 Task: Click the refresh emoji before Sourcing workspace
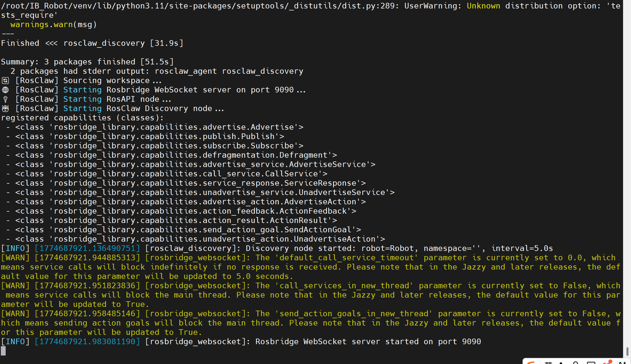pos(5,81)
